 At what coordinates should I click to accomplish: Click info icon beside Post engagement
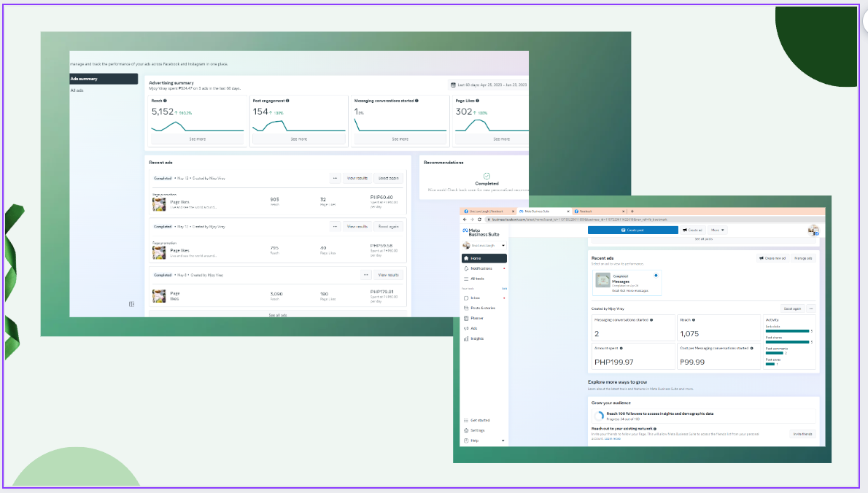(x=287, y=101)
